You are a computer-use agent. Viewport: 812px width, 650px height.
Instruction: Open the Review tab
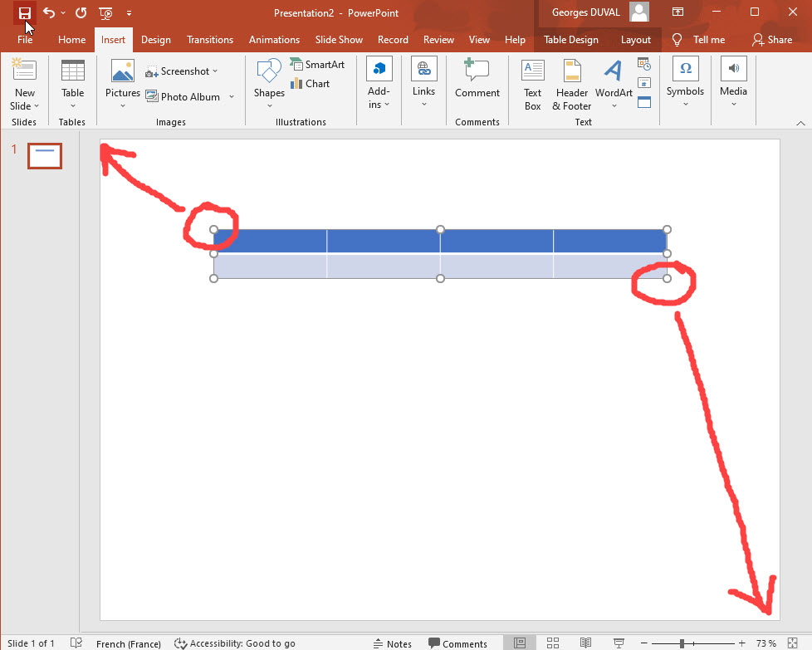point(438,40)
